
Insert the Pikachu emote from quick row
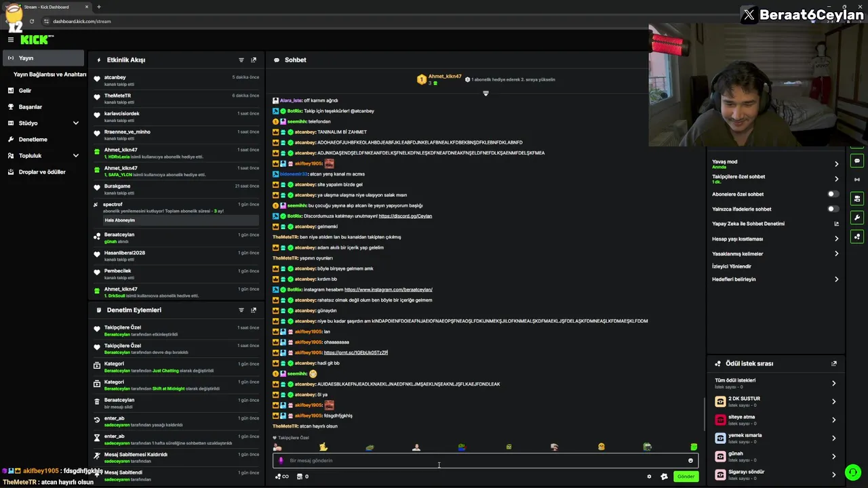323,447
